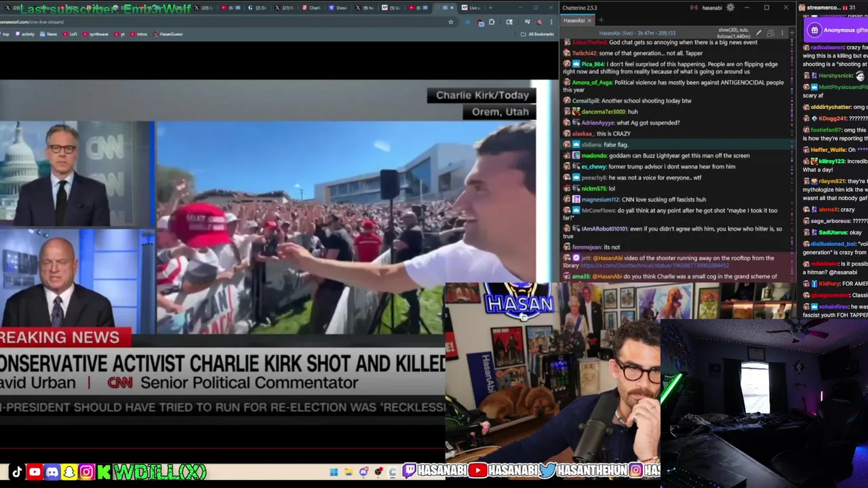
Task: Click the hasanabi account name in title bar
Action: coord(712,7)
